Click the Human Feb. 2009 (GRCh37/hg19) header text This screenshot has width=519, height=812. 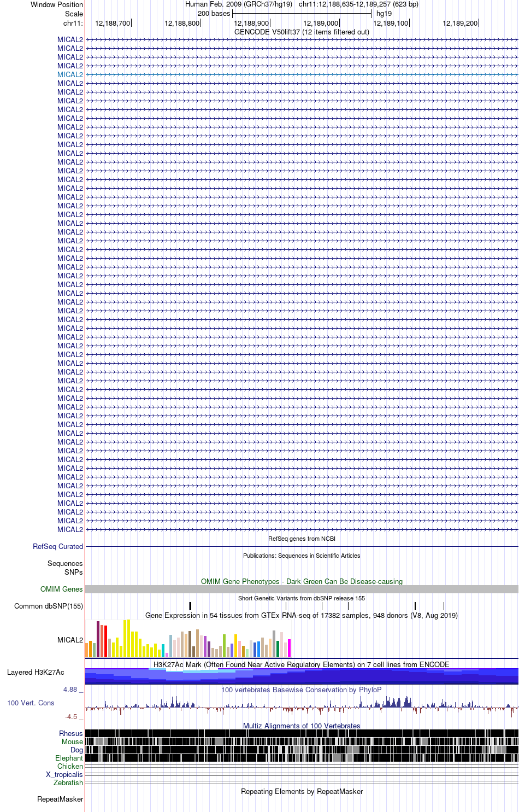click(x=239, y=4)
